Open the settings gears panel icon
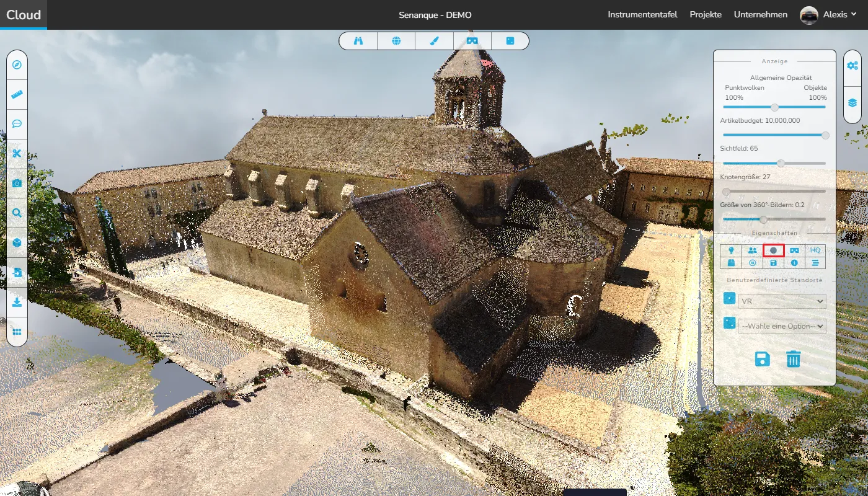 point(852,65)
